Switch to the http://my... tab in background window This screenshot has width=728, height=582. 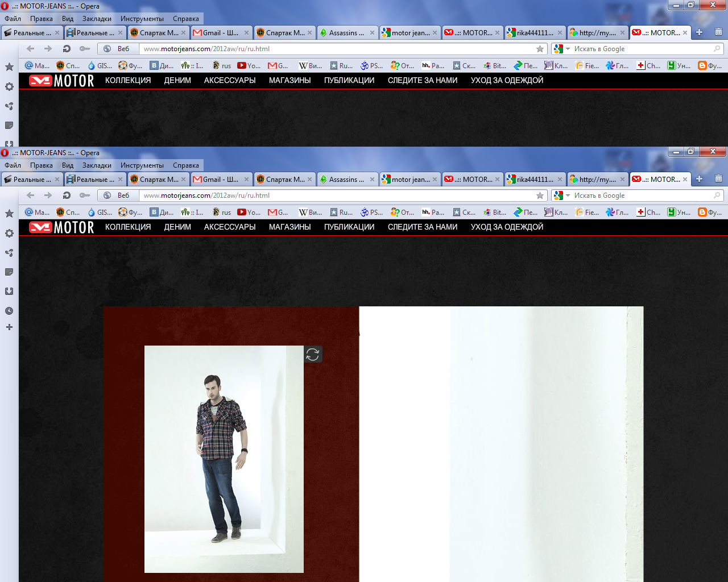(598, 32)
